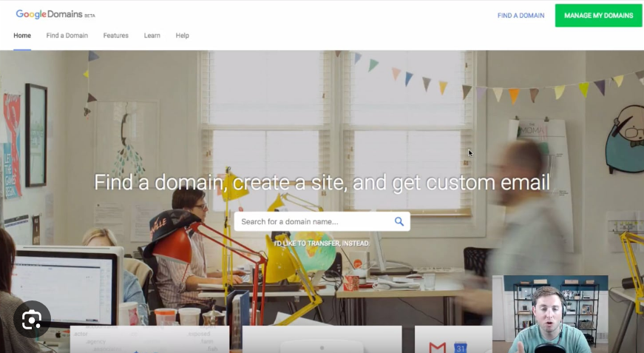Click the BETA label beside the logo

[90, 16]
